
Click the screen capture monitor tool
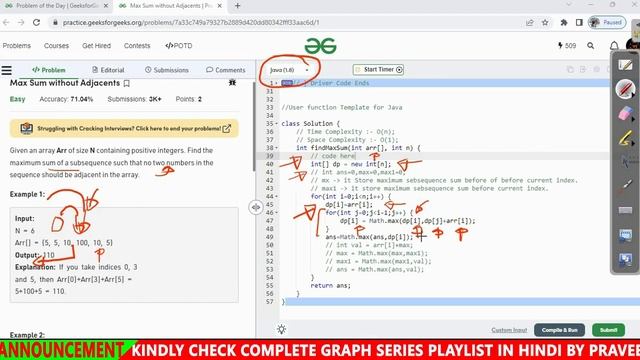coord(625,235)
